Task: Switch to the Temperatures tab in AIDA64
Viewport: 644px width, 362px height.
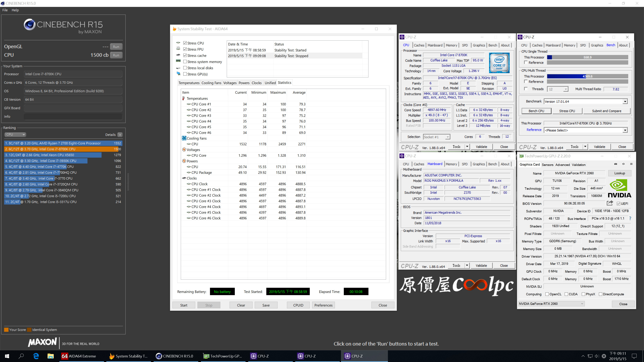Action: [189, 83]
